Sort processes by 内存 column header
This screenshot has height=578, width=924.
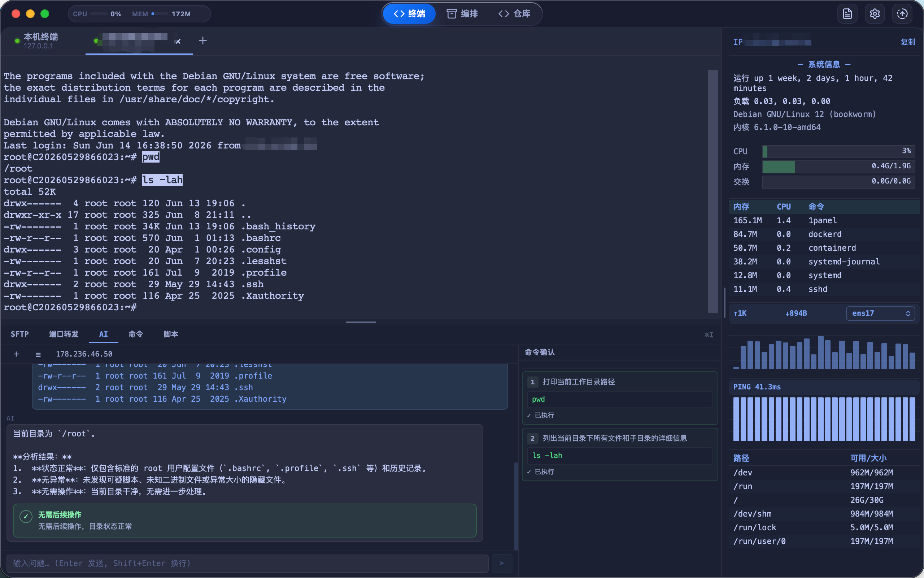click(741, 207)
